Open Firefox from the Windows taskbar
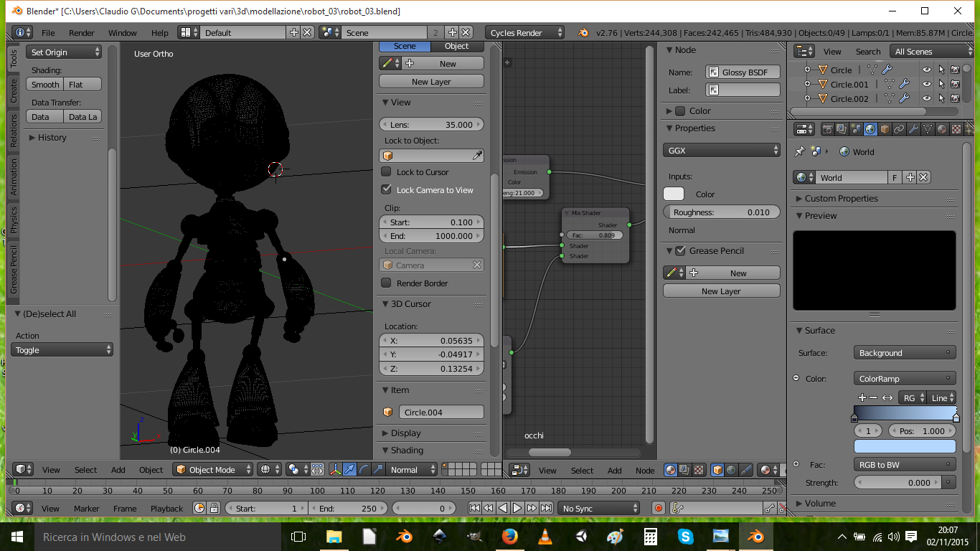 point(510,537)
